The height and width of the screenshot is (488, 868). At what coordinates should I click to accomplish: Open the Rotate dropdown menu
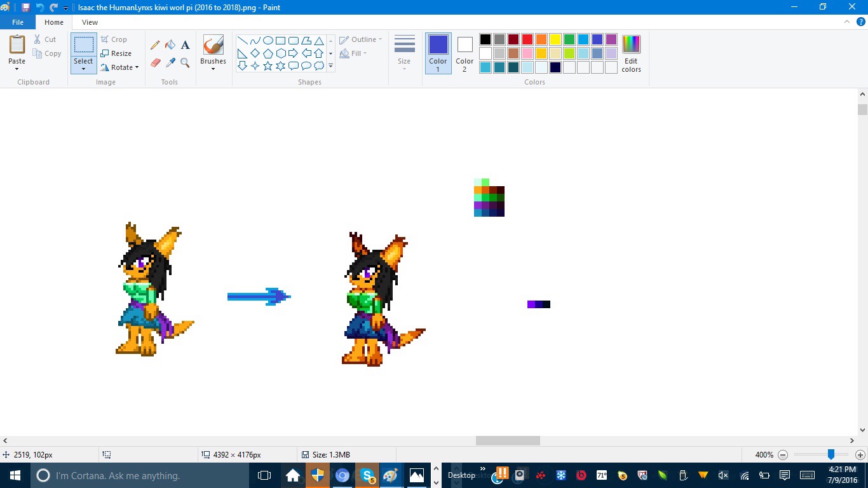[x=121, y=67]
